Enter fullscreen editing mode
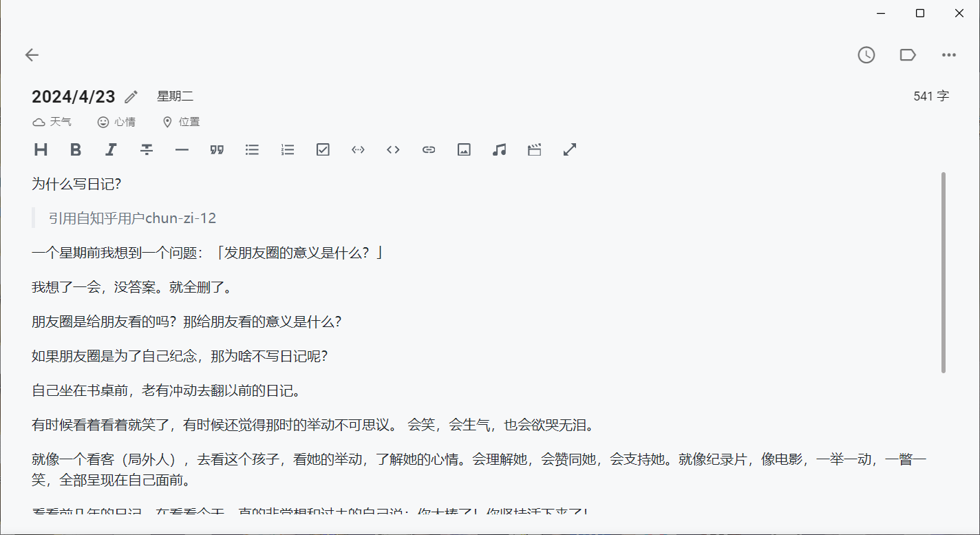The height and width of the screenshot is (535, 980). point(570,149)
